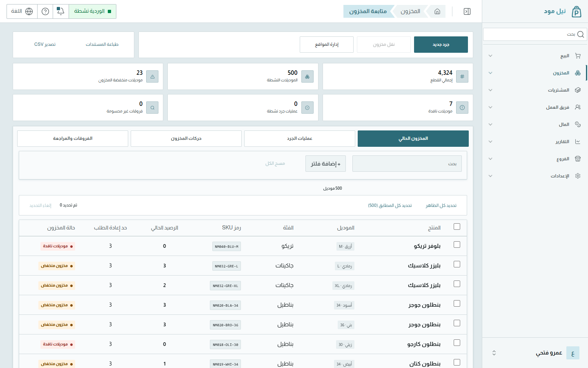Viewport: 588px width, 368px height.
Task: Open the help question mark icon
Action: (x=45, y=11)
